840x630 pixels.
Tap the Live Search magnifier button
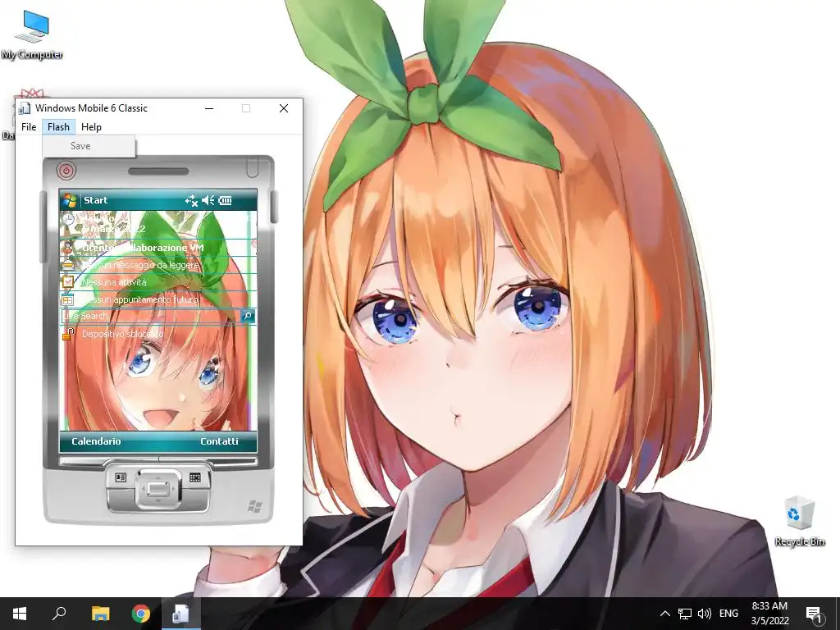[248, 316]
